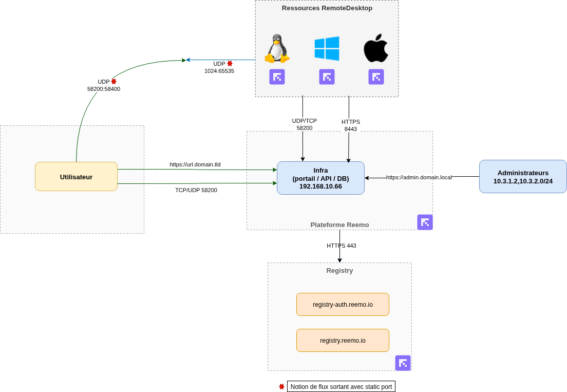Click the Plateforme Reemo label
Viewport: 567px width, 392px height.
click(339, 225)
